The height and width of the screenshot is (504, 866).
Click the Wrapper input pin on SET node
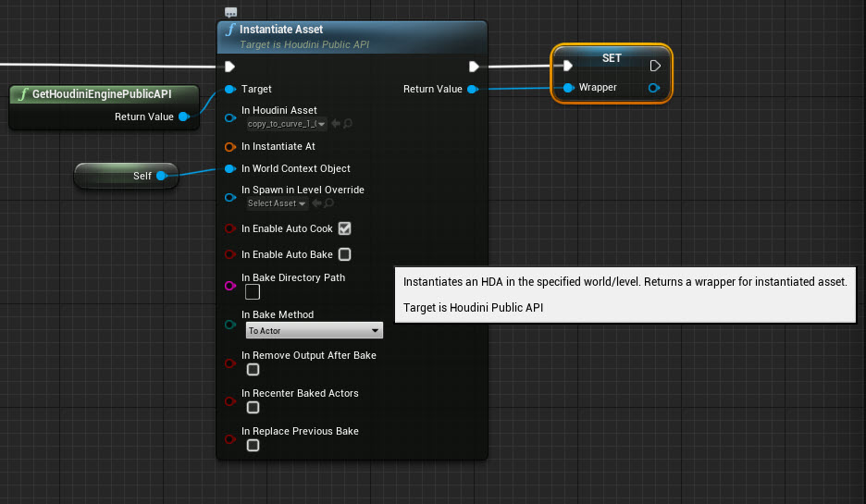[568, 88]
